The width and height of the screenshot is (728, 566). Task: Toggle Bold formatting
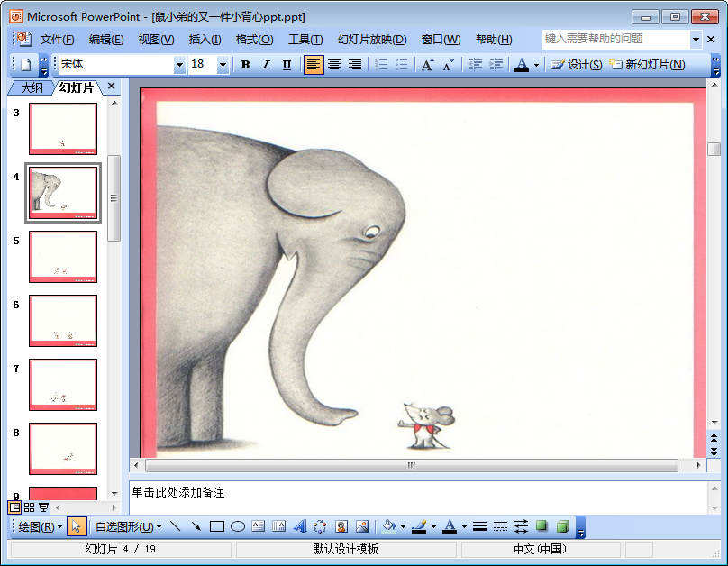coord(246,65)
